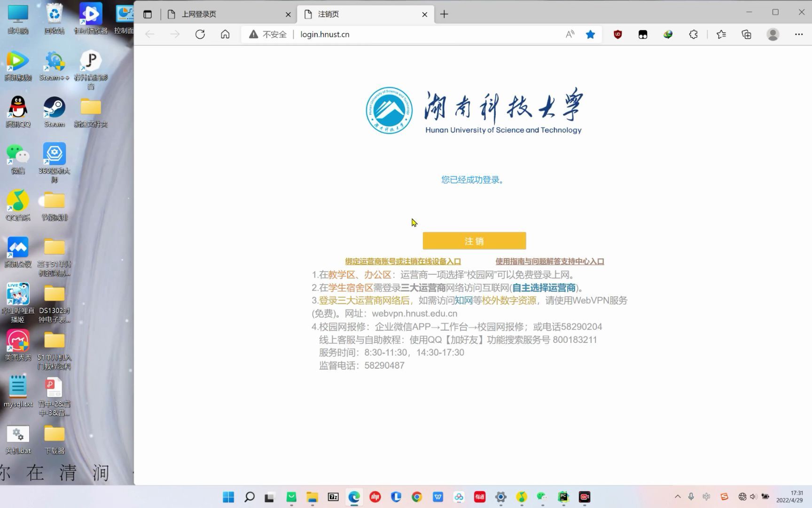Open the Extensions puzzle icon
Viewport: 812px width, 508px height.
[x=693, y=34]
